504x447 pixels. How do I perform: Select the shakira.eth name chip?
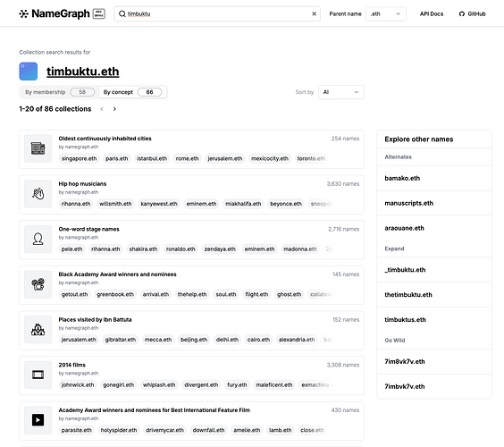pos(143,249)
